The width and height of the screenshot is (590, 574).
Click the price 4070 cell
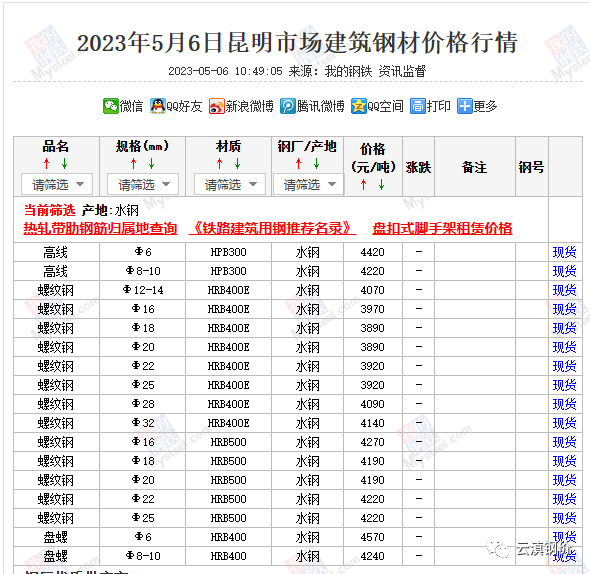tap(373, 290)
